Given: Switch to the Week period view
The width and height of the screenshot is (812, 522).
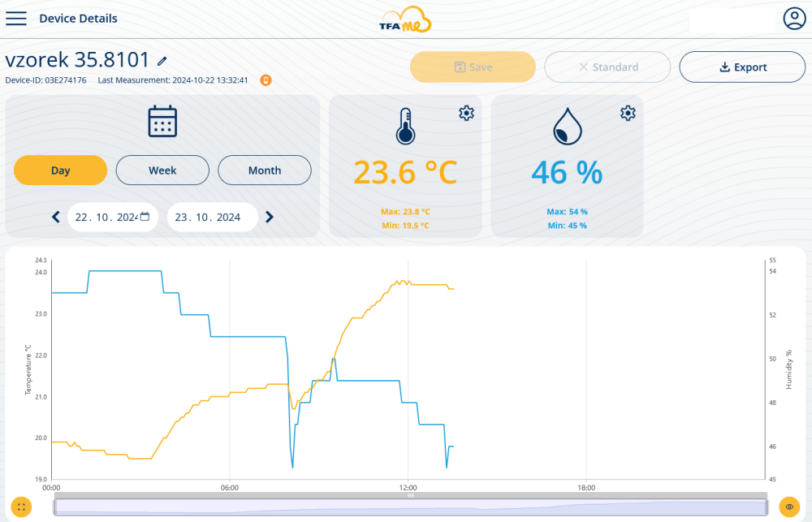Looking at the screenshot, I should tap(162, 170).
